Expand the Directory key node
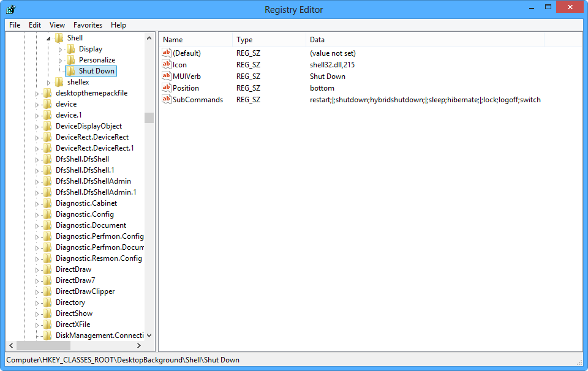The height and width of the screenshot is (371, 588). (37, 302)
